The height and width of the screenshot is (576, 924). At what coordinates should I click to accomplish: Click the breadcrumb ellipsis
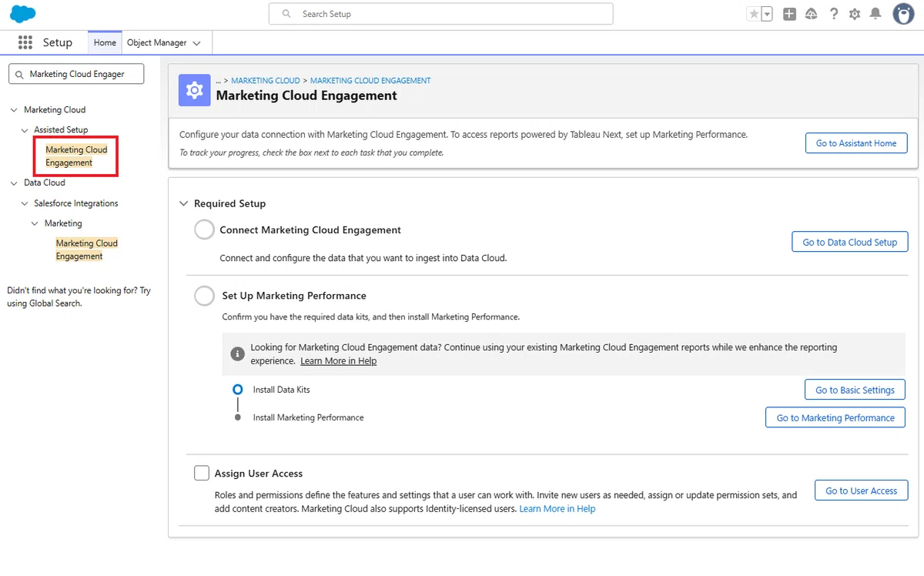click(219, 81)
